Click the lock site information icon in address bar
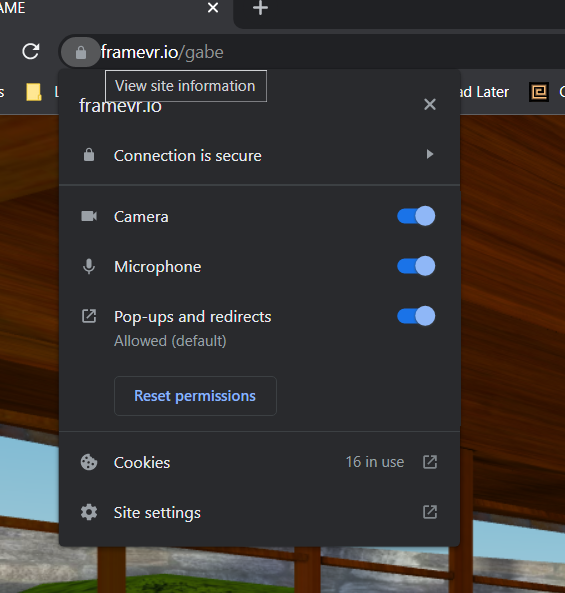 [81, 52]
